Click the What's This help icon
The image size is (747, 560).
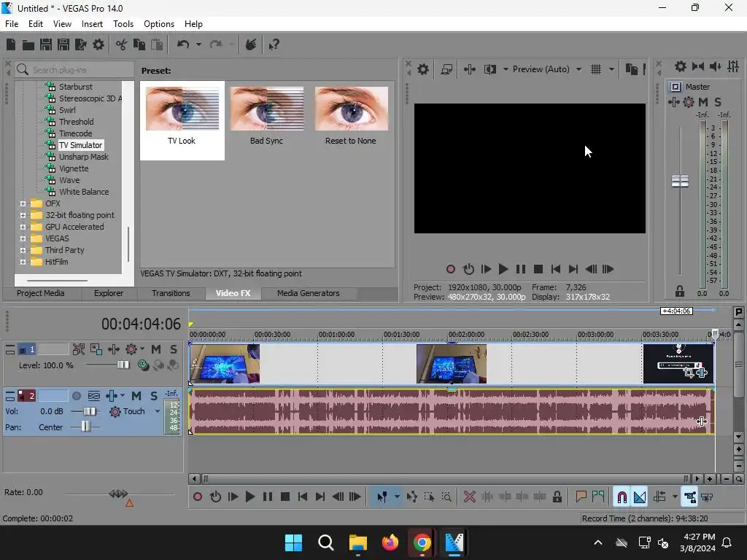[274, 44]
